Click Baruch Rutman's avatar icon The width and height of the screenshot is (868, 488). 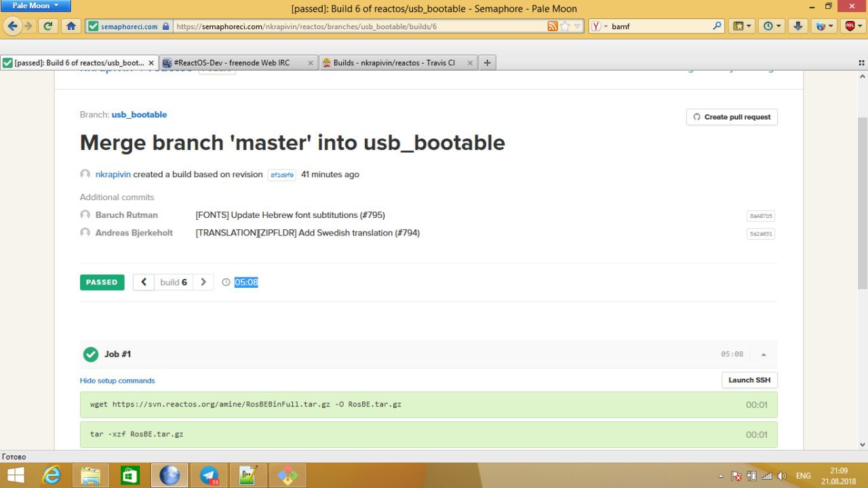click(x=85, y=214)
